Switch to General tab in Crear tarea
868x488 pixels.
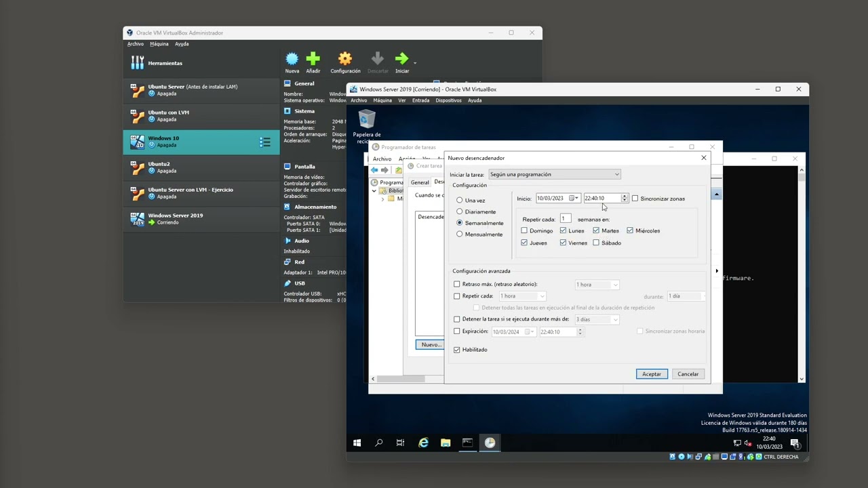click(420, 182)
